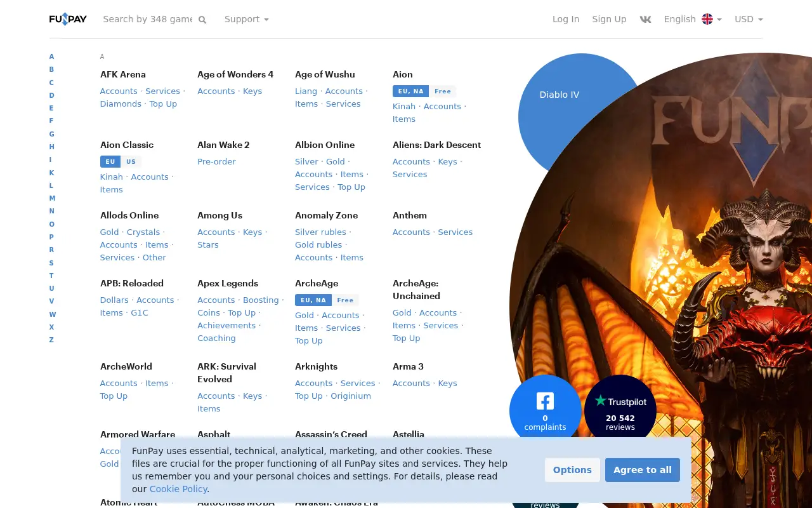Open Alan Wake 2 Pre-order link
Screen dimensions: 812x508
pos(216,162)
